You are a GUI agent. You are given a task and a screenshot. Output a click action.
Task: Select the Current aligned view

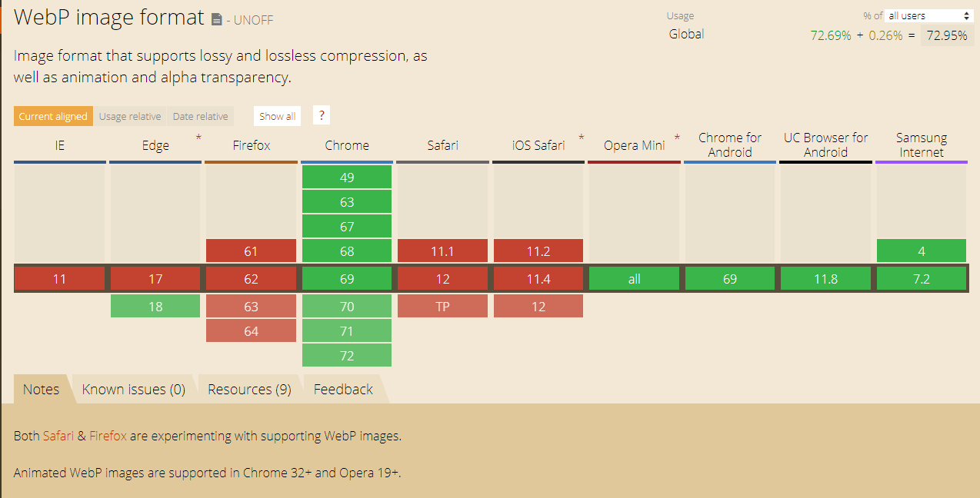tap(53, 116)
